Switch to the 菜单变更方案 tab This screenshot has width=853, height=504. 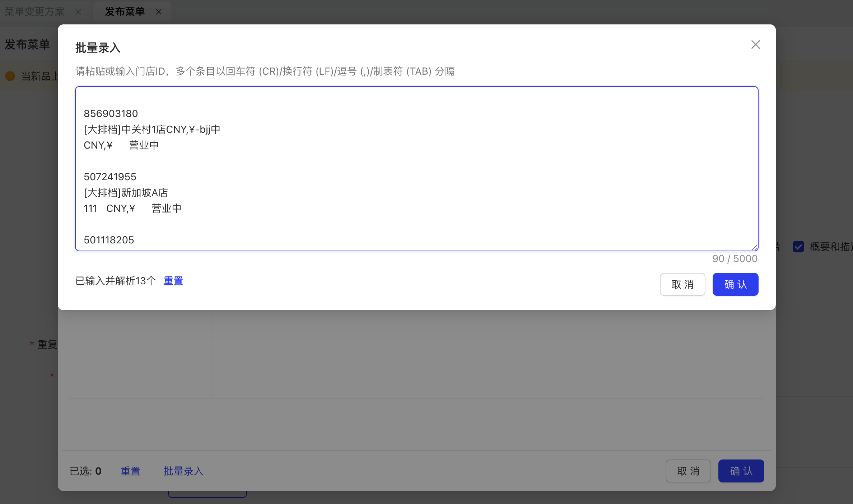(34, 12)
